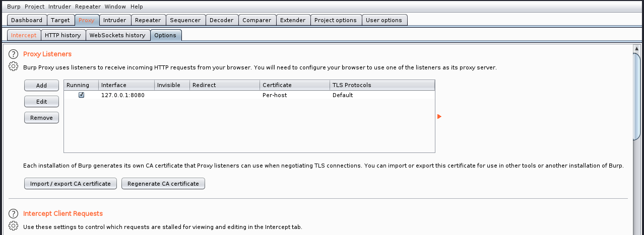Screen dimensions: 644x235
Task: Open the Intercept sub-tab
Action: (24, 35)
